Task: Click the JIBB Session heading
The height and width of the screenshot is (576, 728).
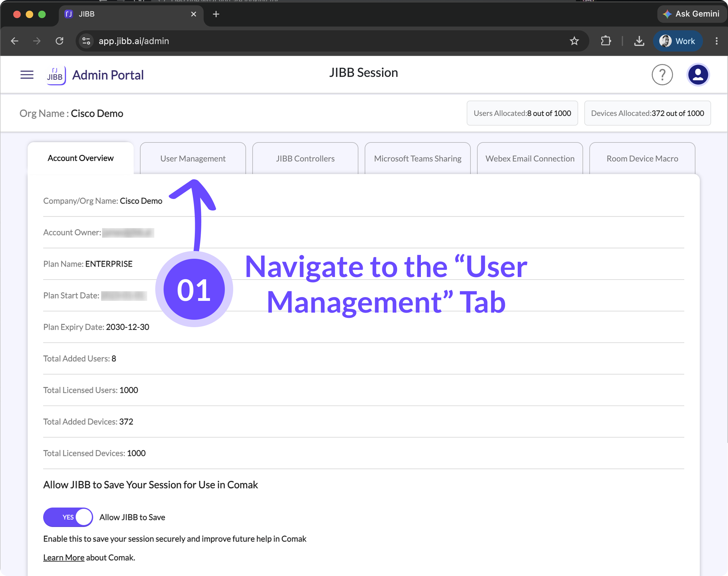Action: point(363,72)
